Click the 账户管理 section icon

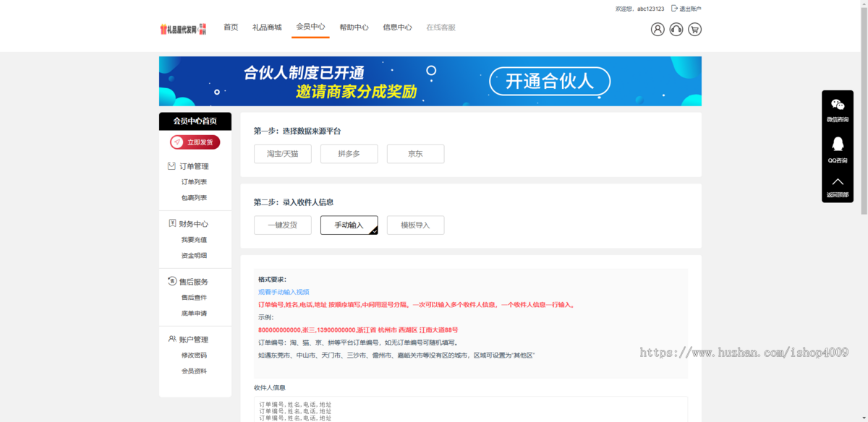pos(172,339)
